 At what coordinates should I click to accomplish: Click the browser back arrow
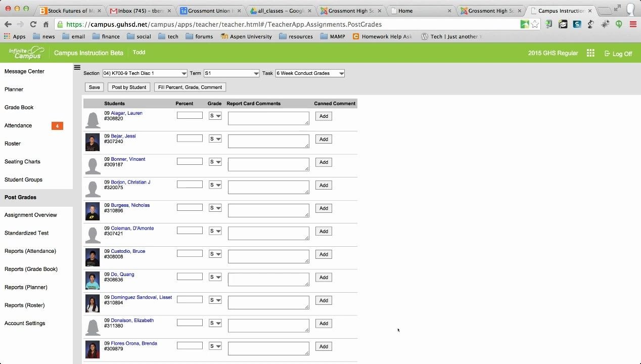coord(8,24)
